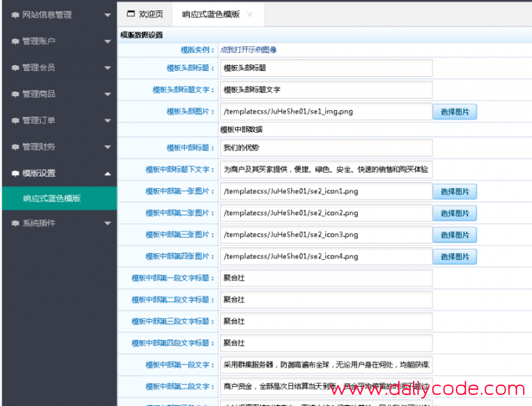Viewport: 532px width, 406px height.
Task: Focus the 模板中部标题 text field
Action: (x=326, y=148)
